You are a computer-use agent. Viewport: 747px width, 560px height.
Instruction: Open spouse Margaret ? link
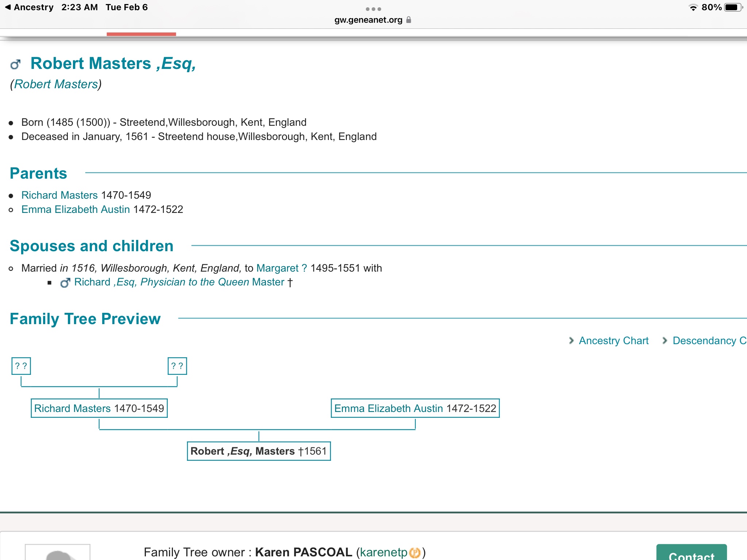point(282,268)
